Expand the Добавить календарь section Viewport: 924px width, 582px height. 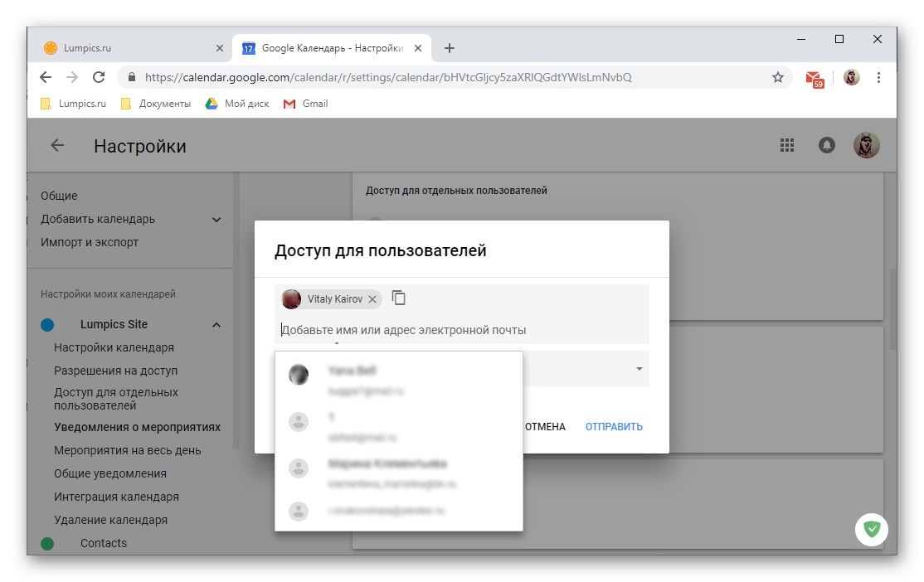[x=216, y=219]
